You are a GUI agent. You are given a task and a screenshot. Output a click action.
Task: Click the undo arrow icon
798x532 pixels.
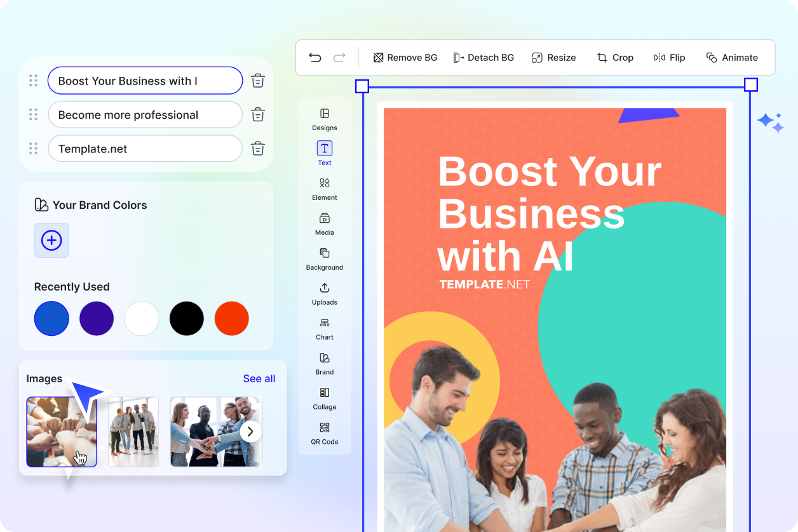click(315, 58)
